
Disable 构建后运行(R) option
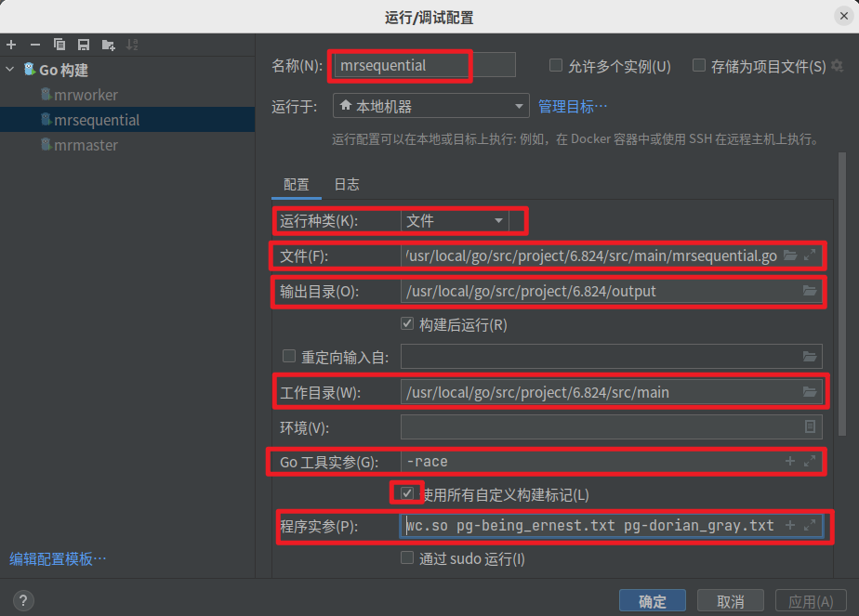407,323
